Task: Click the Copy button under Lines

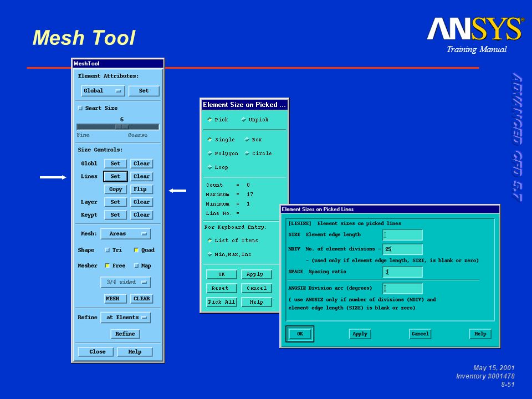Action: [x=115, y=190]
